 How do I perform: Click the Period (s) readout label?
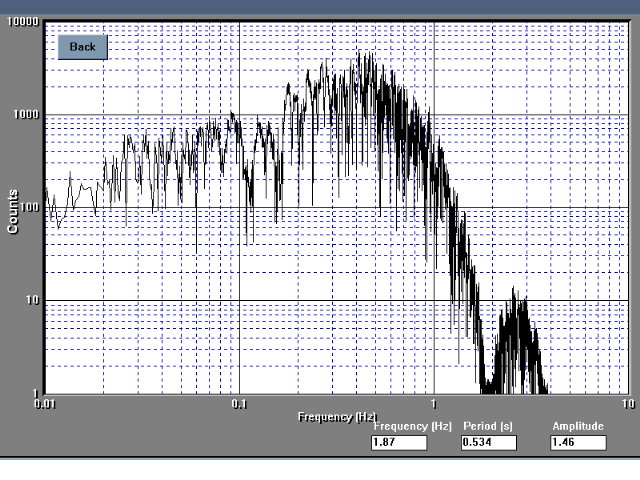[x=487, y=426]
